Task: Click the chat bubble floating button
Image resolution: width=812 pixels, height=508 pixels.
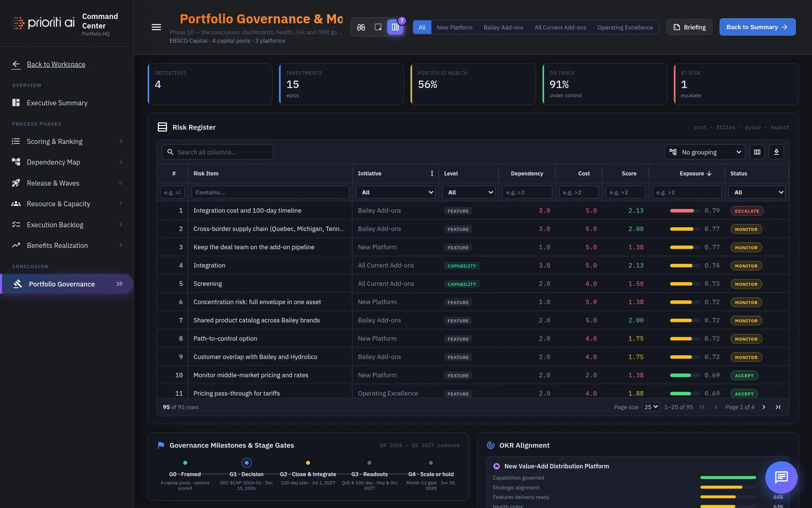Action: pyautogui.click(x=781, y=477)
